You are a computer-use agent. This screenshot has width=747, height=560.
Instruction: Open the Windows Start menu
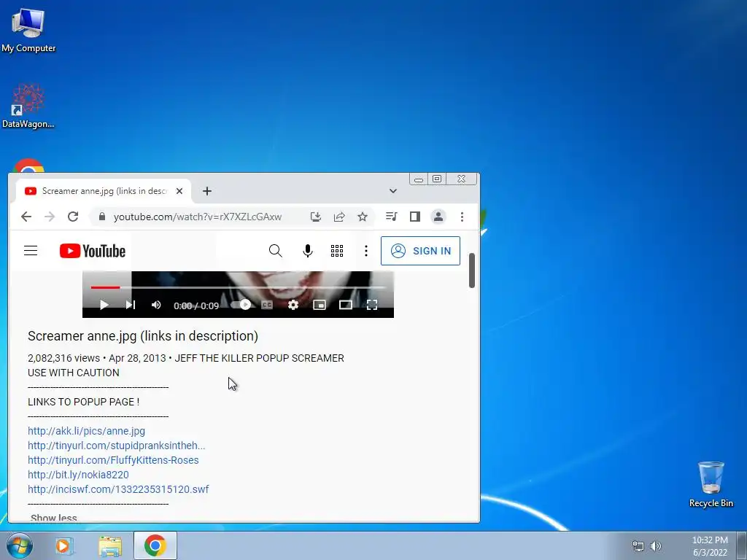coord(19,545)
